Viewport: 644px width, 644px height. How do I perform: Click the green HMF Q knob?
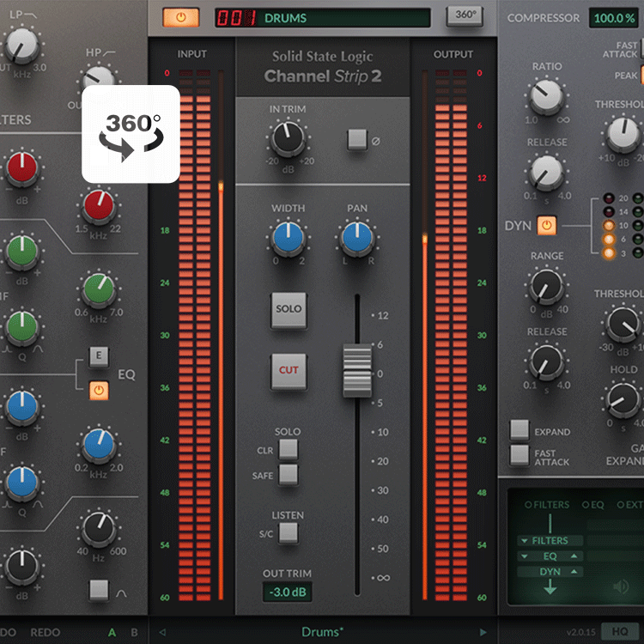21,327
